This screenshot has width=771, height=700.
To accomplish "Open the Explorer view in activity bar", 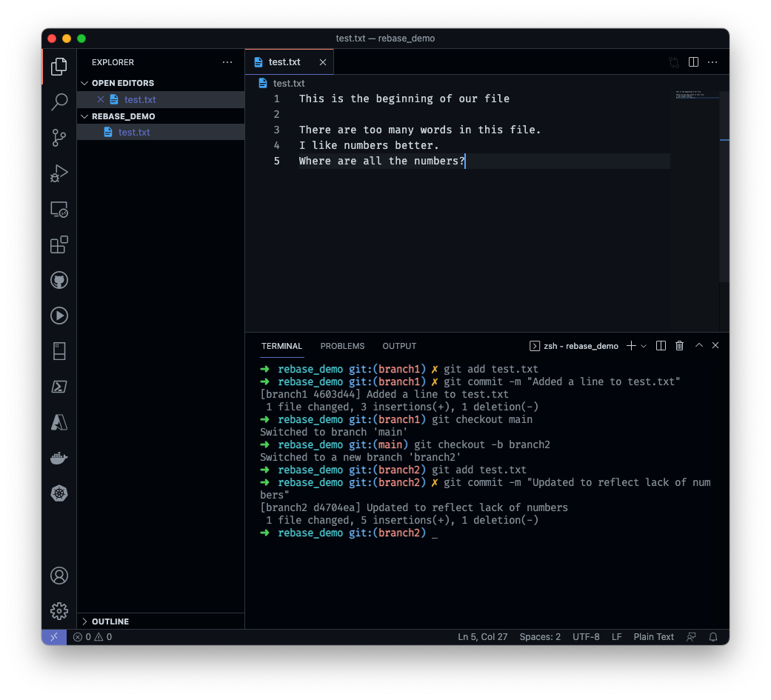I will (x=59, y=67).
